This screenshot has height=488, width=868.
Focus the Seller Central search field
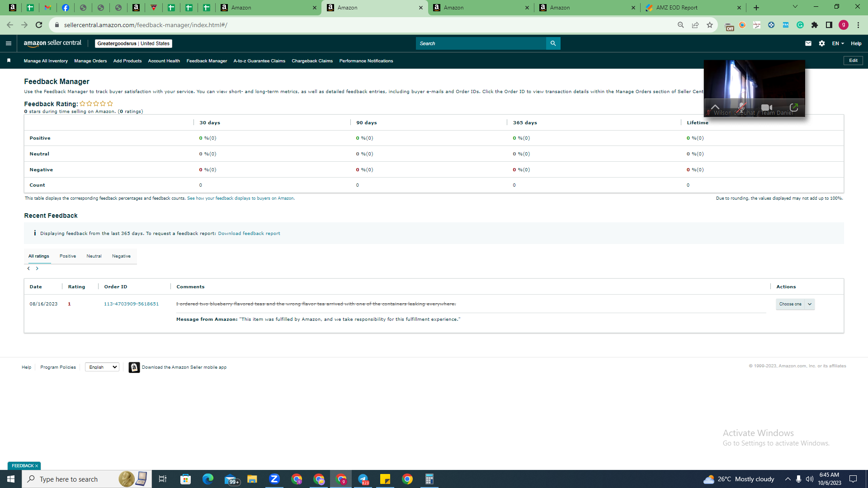pyautogui.click(x=481, y=43)
